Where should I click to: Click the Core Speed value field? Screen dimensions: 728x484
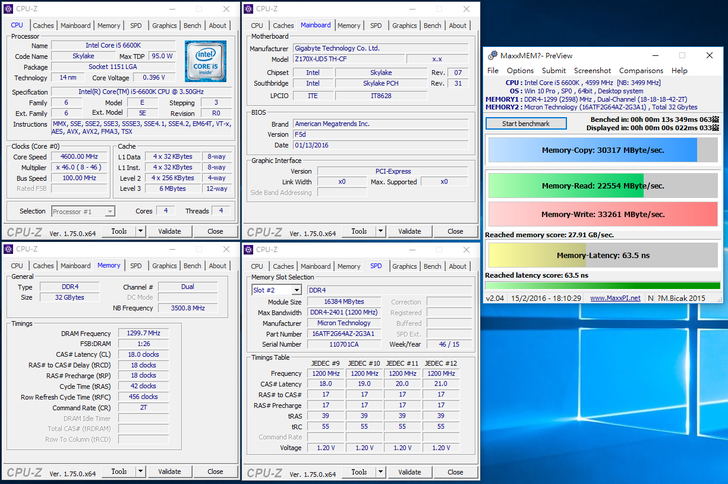78,157
